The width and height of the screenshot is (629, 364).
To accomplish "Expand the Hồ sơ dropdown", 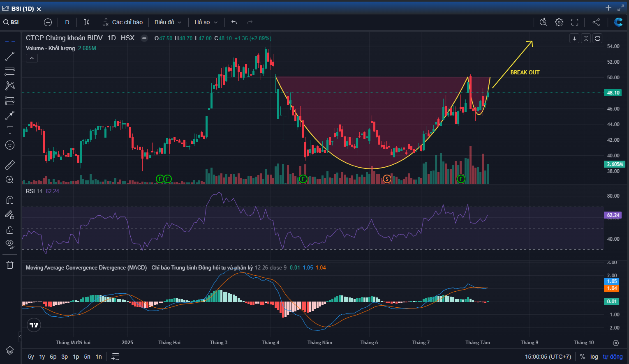I will coord(206,22).
